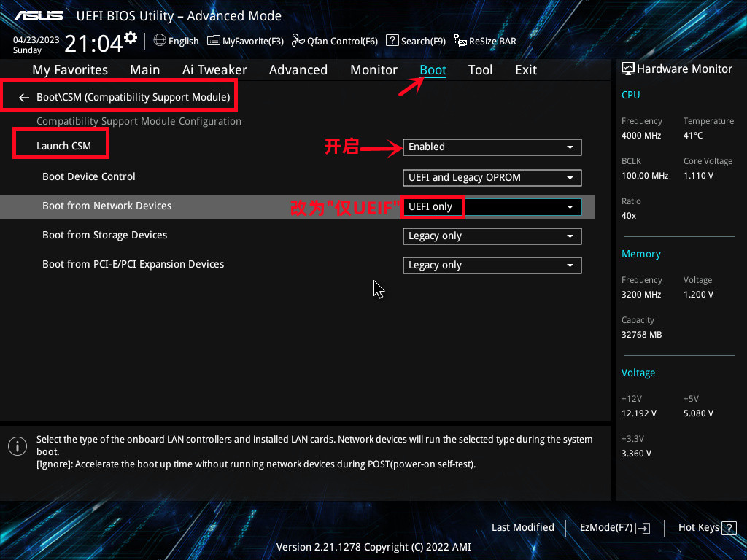Viewport: 747px width, 560px height.
Task: Click the globe language icon
Action: 160,41
